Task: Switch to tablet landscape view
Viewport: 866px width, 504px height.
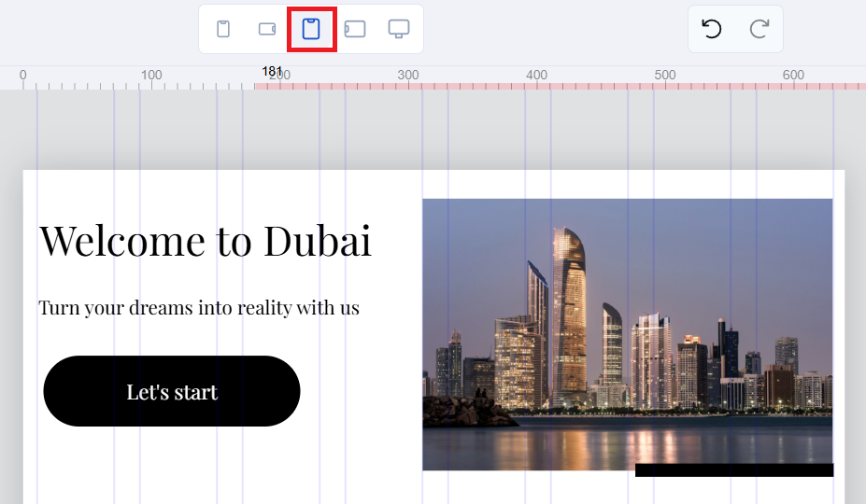Action: [x=355, y=29]
